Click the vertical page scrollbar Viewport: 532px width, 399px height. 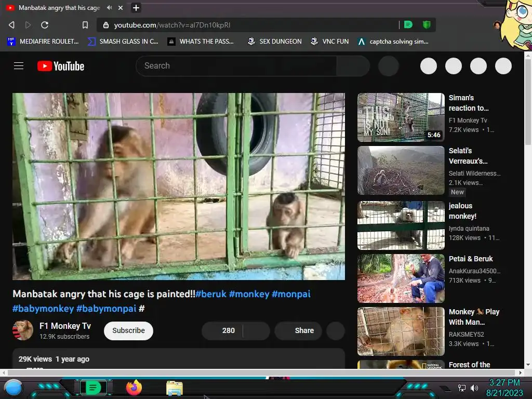pos(528,102)
